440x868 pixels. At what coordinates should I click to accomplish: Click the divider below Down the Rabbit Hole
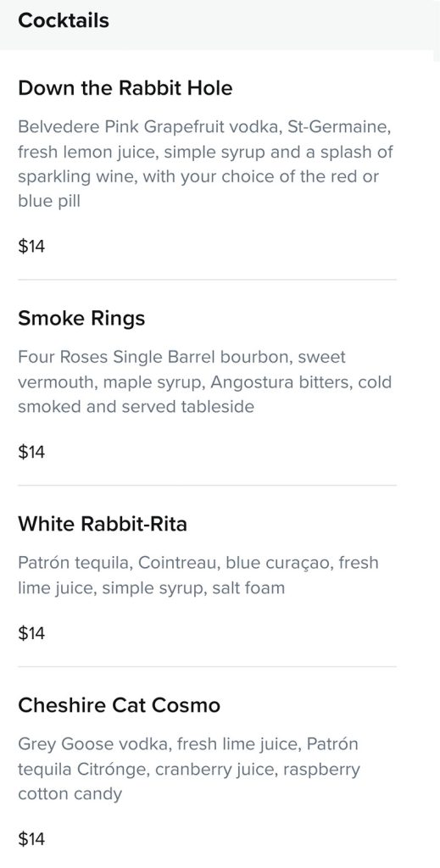[207, 280]
